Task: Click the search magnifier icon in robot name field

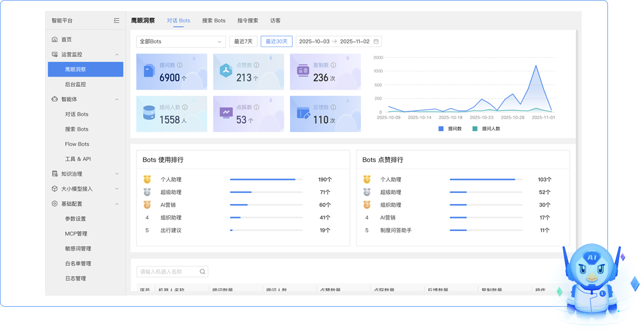Action: point(203,272)
